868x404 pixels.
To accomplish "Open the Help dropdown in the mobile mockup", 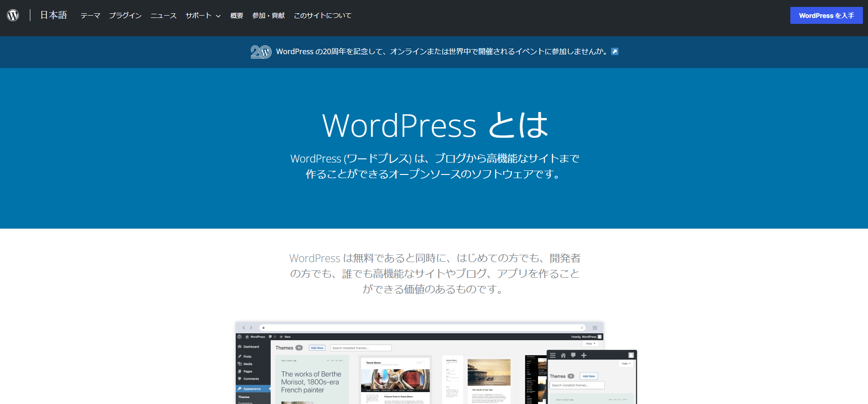I will [x=626, y=364].
